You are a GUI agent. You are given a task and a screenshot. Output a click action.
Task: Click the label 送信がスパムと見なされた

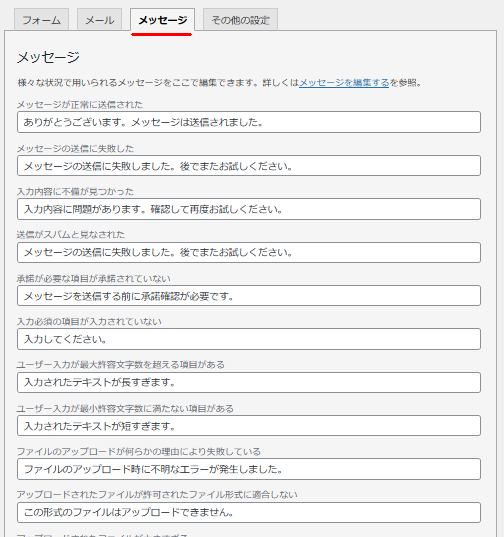pos(71,234)
